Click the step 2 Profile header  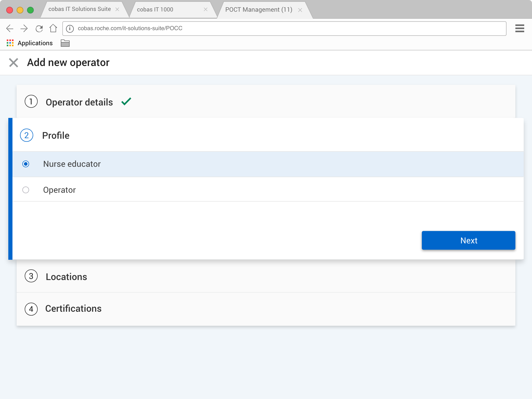(56, 135)
